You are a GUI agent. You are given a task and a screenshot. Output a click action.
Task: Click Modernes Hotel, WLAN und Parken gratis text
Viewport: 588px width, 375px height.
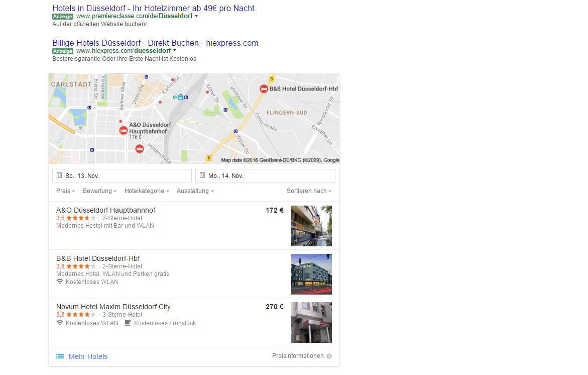(x=112, y=274)
